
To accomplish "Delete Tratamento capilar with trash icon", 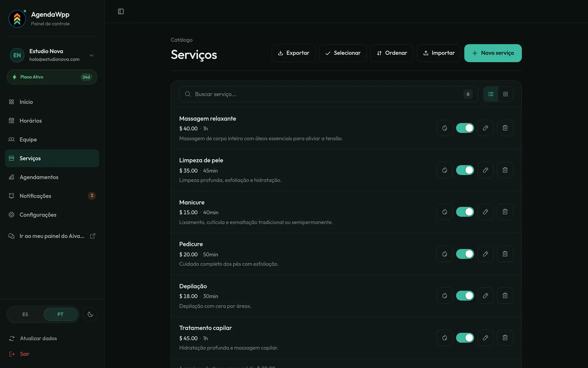I will click(505, 338).
